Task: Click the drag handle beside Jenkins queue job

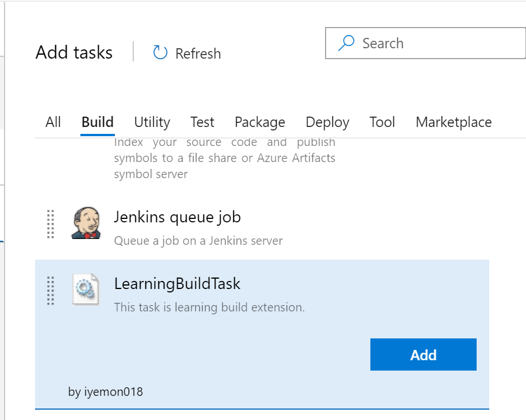Action: (51, 224)
